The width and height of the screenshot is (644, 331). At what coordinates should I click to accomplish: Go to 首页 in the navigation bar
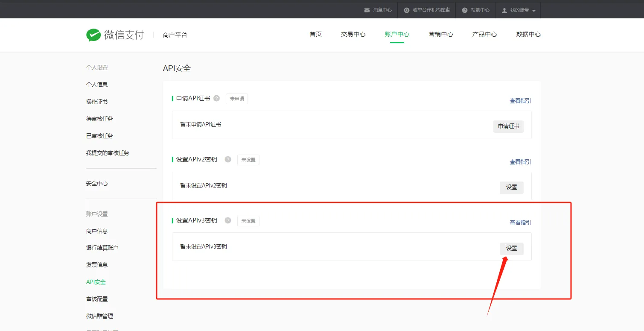(315, 34)
